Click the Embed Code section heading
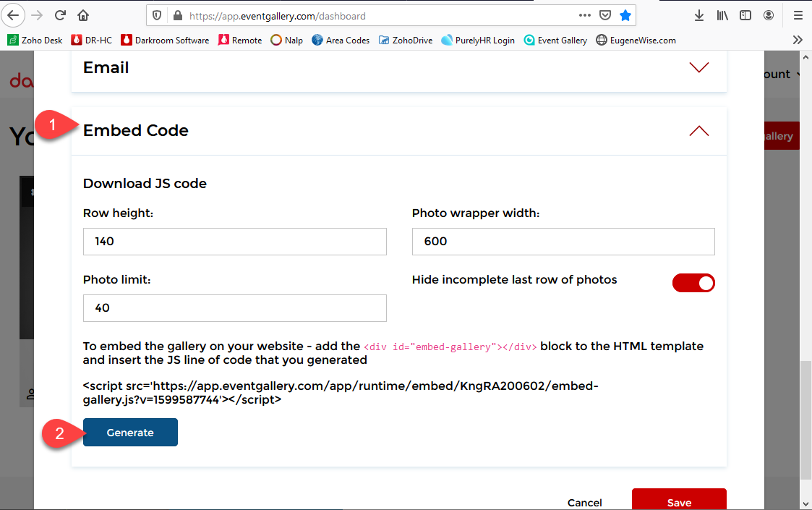812x510 pixels. pyautogui.click(x=136, y=131)
